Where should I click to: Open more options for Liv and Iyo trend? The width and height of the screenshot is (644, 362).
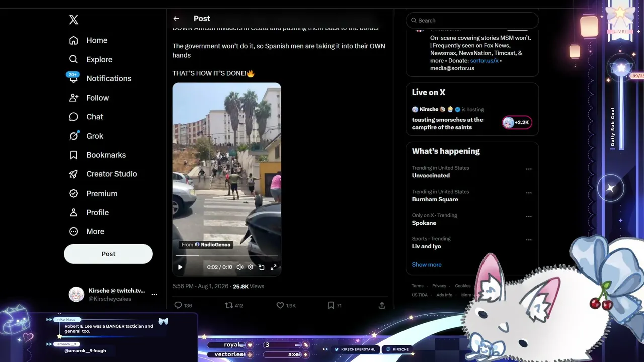[x=529, y=240]
